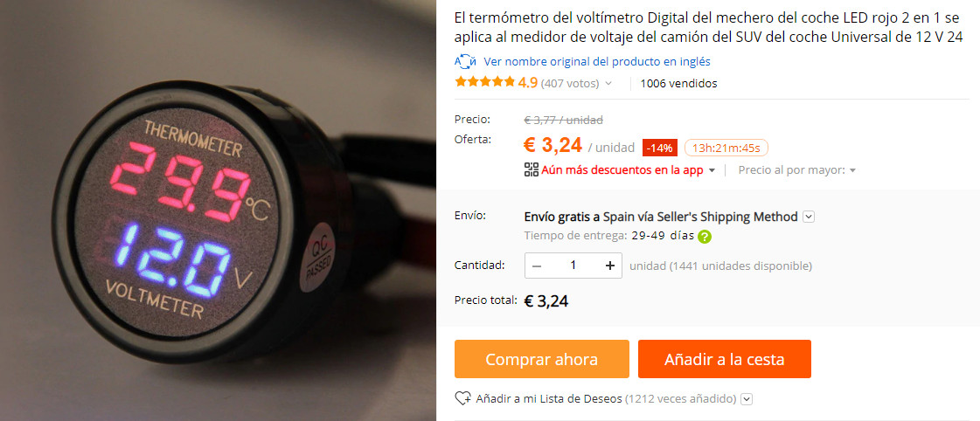Open the shipping method dropdown arrow
The image size is (980, 421).
tap(809, 217)
